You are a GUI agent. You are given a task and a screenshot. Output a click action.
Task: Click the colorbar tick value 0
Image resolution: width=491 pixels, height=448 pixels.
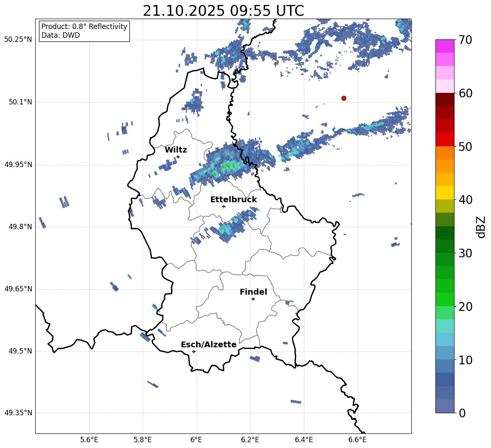[462, 413]
